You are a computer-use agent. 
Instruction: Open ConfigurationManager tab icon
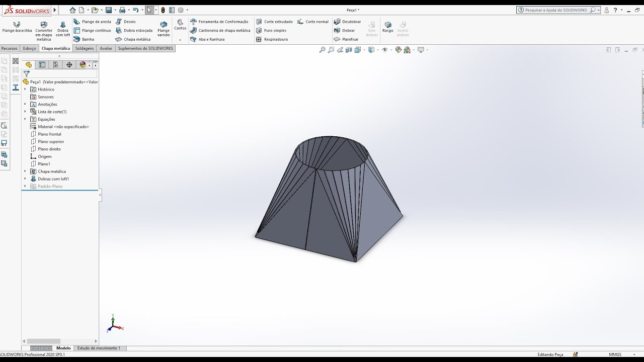[55, 65]
